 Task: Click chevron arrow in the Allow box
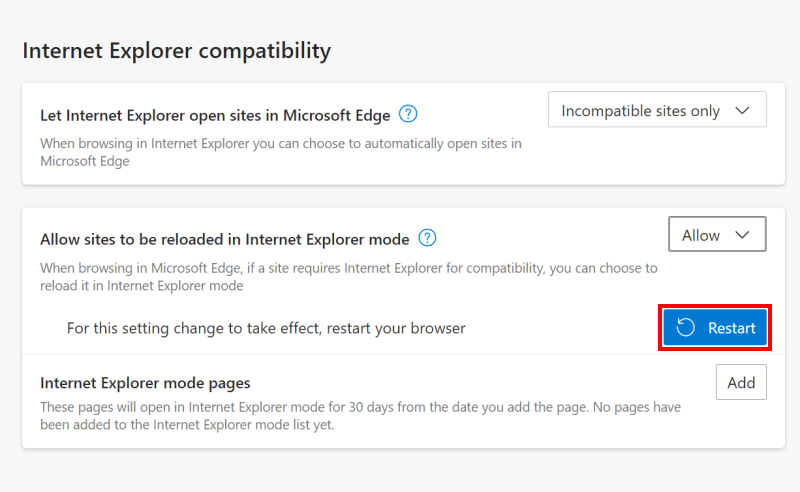742,235
